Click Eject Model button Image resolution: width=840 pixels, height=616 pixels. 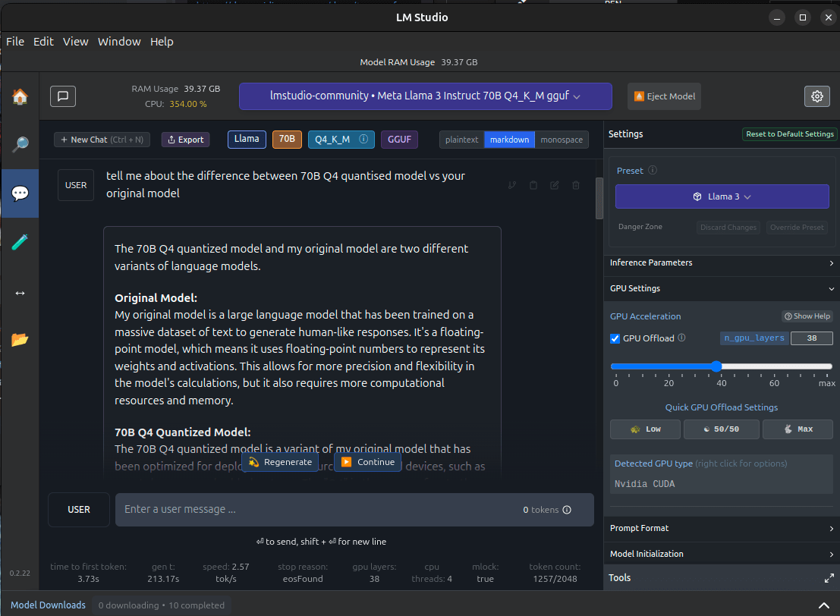(x=664, y=96)
